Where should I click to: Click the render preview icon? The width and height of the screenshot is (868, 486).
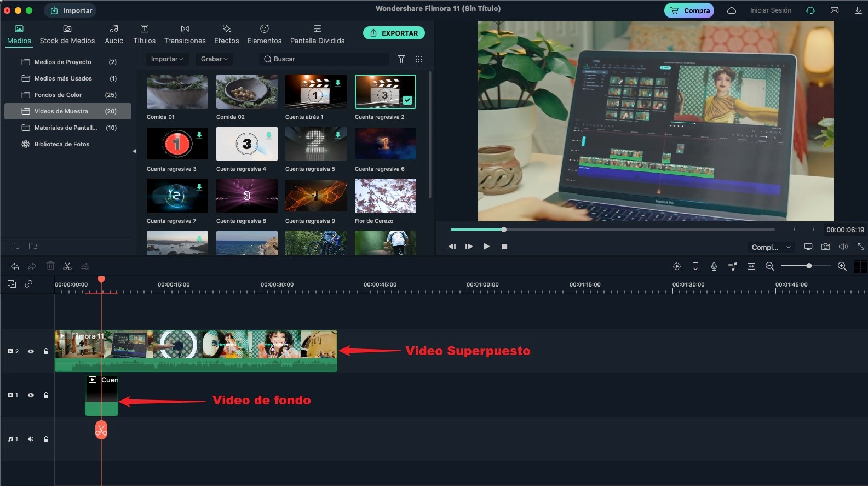[x=677, y=266]
